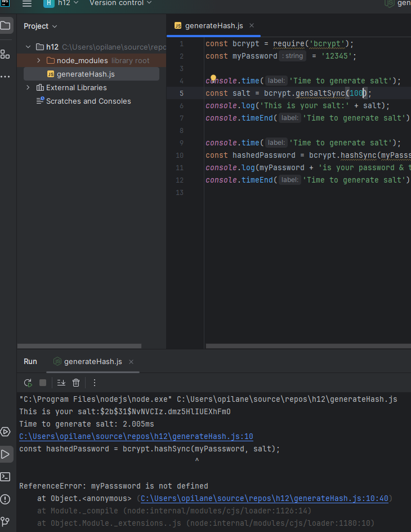Click 'This is your salt' console output line
The width and height of the screenshot is (411, 532).
(x=124, y=411)
